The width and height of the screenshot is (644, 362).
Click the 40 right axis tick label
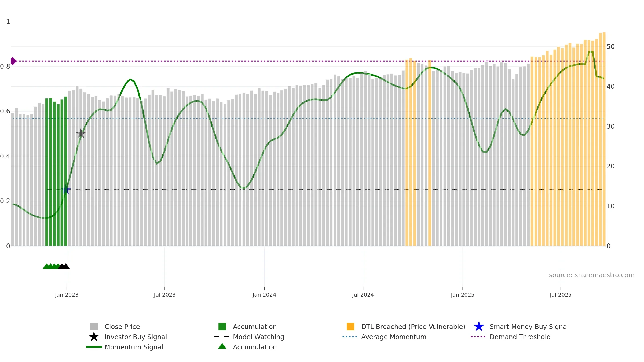[x=610, y=87]
